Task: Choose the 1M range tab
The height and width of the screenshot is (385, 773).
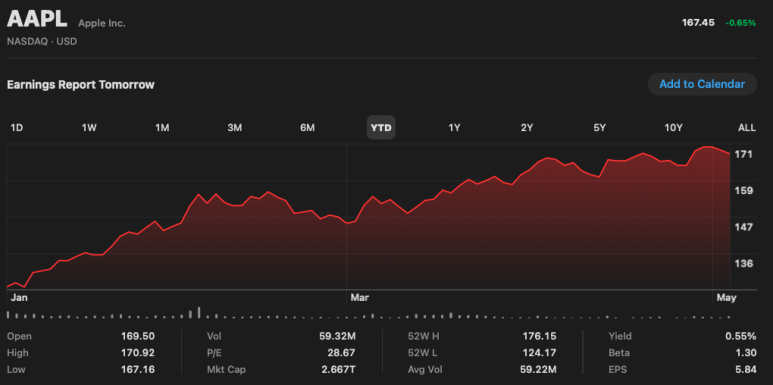Action: 162,128
